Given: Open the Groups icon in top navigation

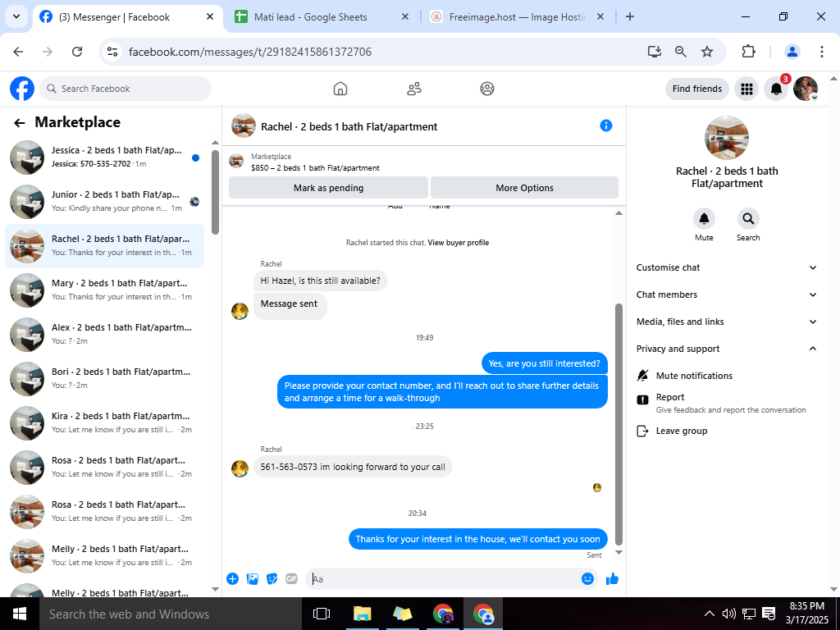Looking at the screenshot, I should (487, 89).
